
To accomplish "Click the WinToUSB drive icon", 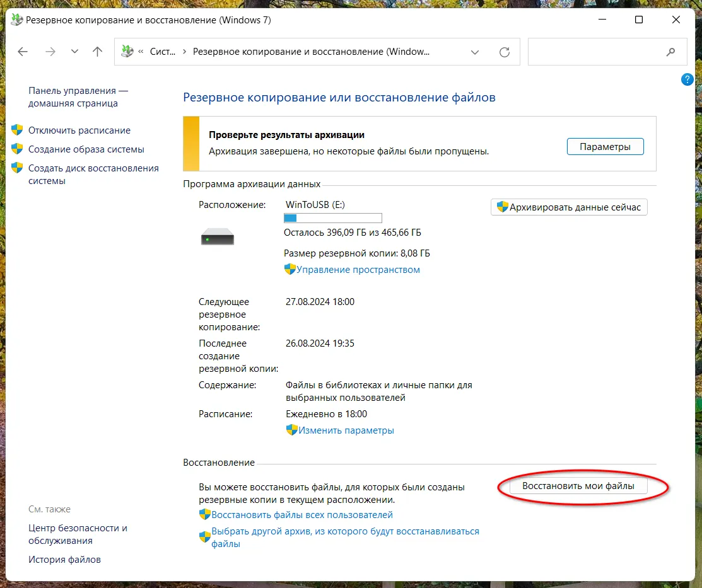I will click(217, 238).
